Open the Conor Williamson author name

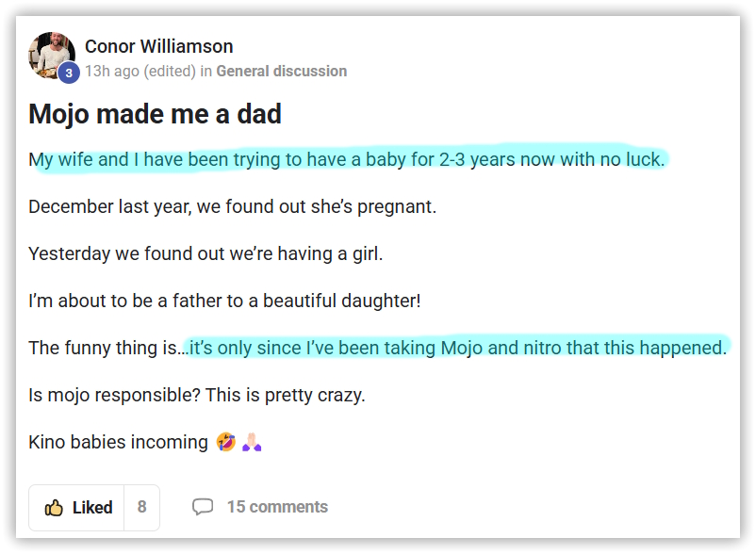point(159,47)
